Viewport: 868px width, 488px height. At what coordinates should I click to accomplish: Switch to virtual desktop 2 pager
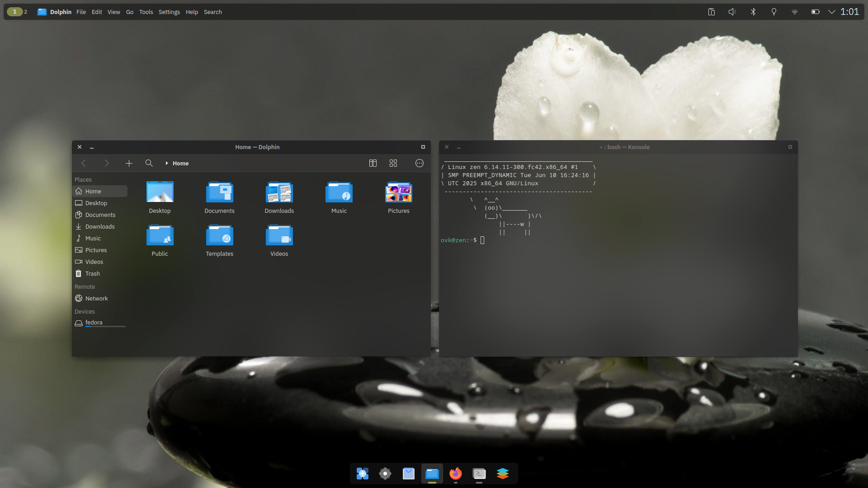[25, 12]
